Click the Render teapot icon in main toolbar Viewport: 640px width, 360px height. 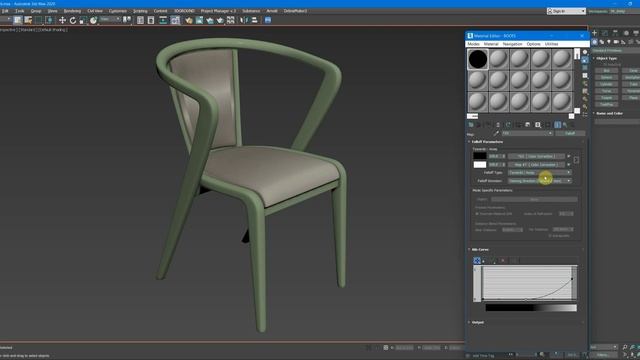tap(220, 20)
